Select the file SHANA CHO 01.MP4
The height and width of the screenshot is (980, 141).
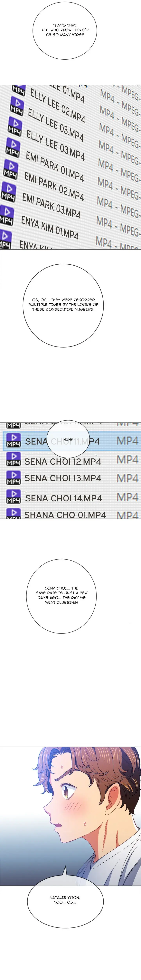coord(65,515)
